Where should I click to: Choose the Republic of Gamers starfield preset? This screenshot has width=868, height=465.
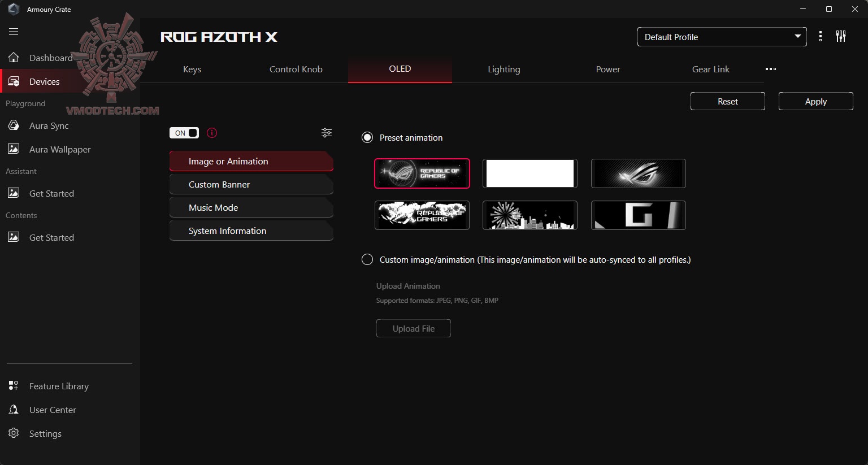click(422, 173)
